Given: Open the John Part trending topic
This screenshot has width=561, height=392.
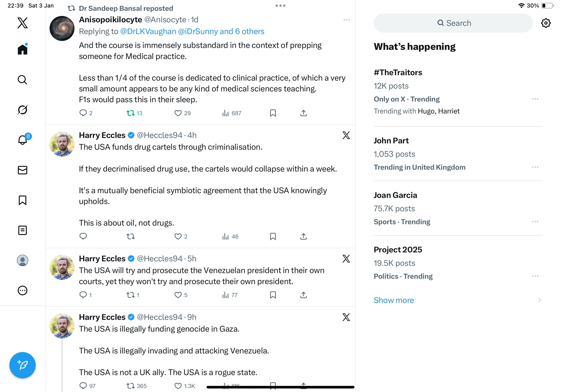Looking at the screenshot, I should [x=391, y=141].
